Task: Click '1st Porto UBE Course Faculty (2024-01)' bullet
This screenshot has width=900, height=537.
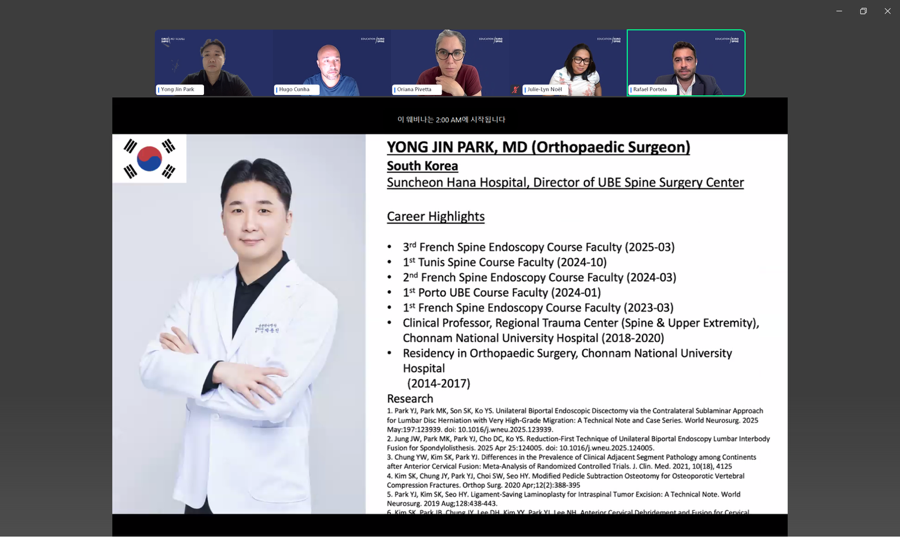Action: coord(502,293)
